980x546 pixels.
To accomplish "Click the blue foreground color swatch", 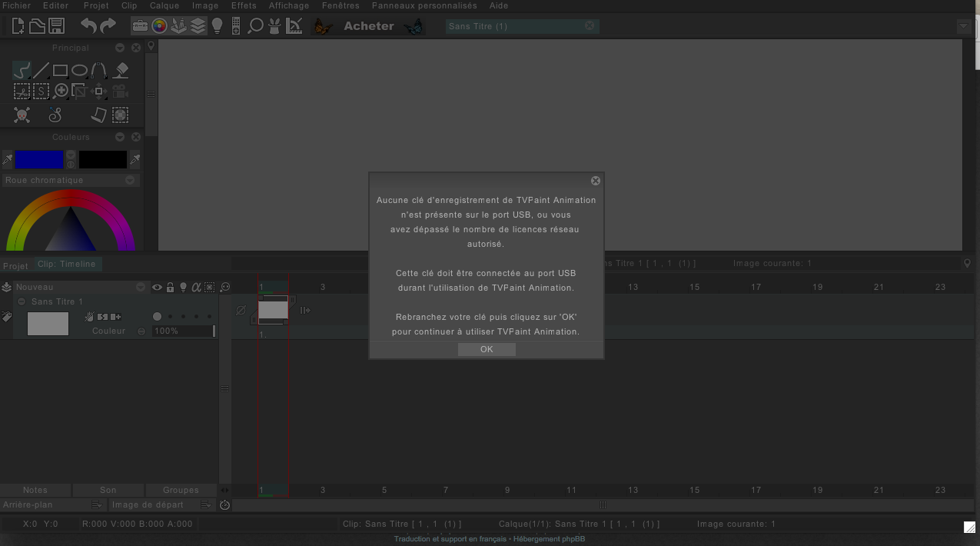I will click(x=39, y=159).
